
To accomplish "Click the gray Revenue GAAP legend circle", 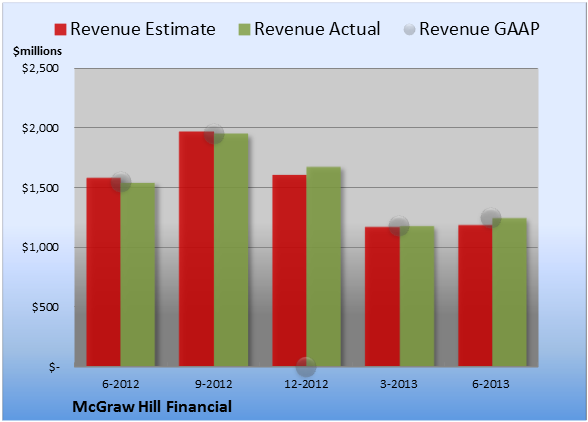I will point(410,30).
